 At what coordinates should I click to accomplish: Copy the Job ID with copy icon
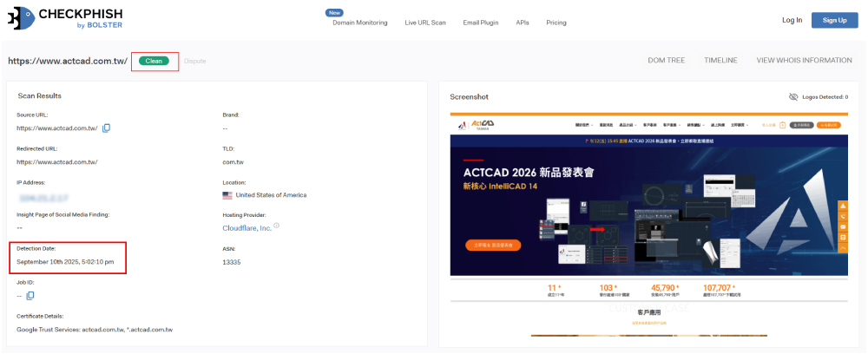coord(30,296)
